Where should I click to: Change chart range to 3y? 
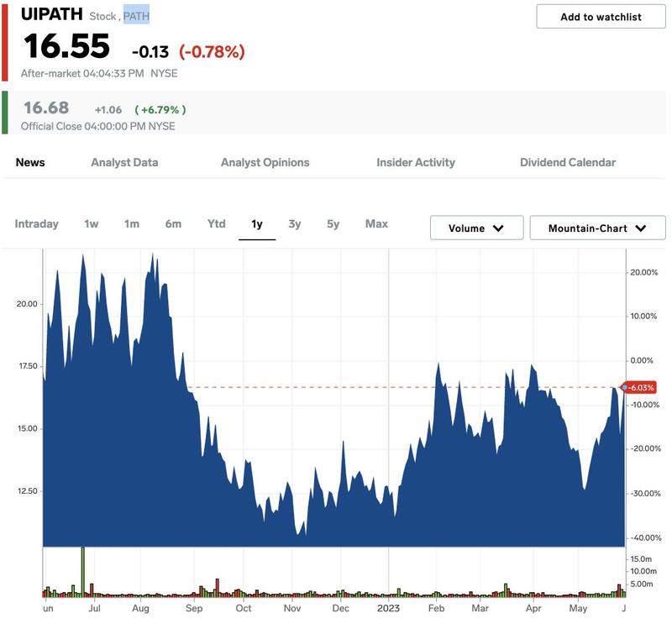(x=295, y=223)
